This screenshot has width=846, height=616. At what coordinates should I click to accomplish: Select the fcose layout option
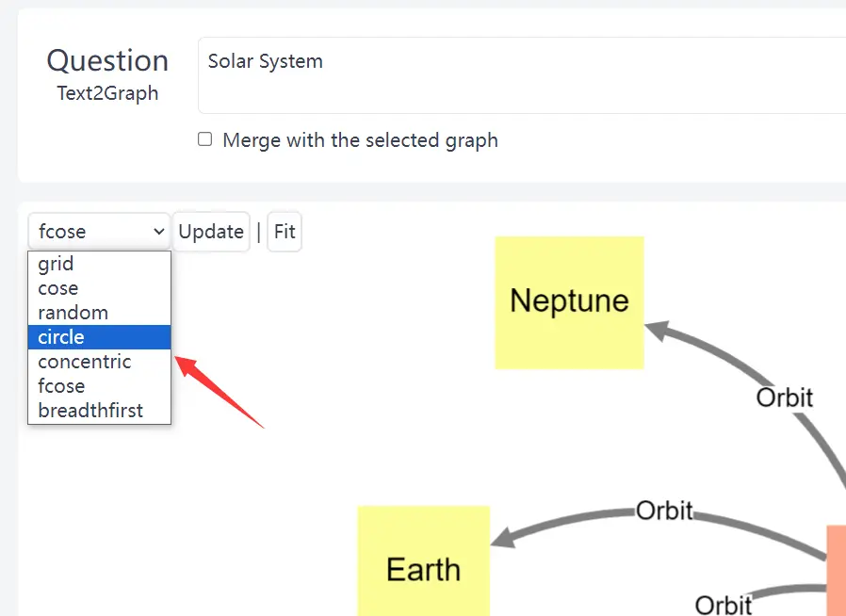60,385
